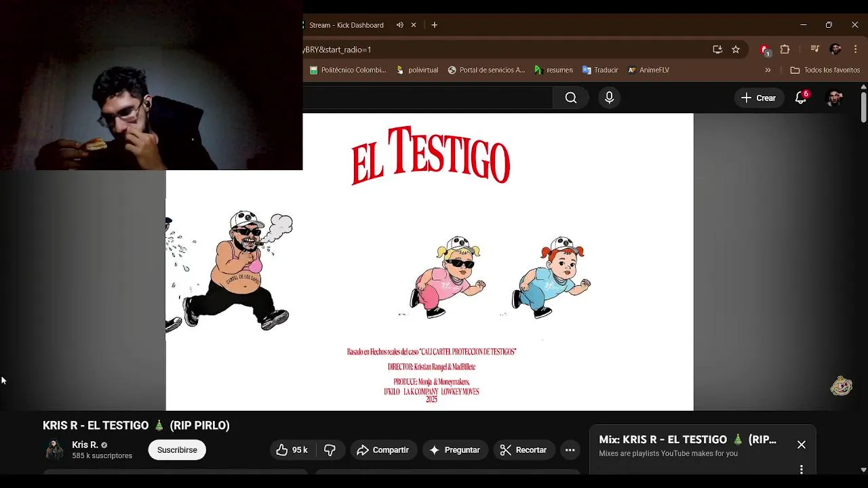Click the Crear button
This screenshot has width=868, height=488.
pyautogui.click(x=759, y=98)
